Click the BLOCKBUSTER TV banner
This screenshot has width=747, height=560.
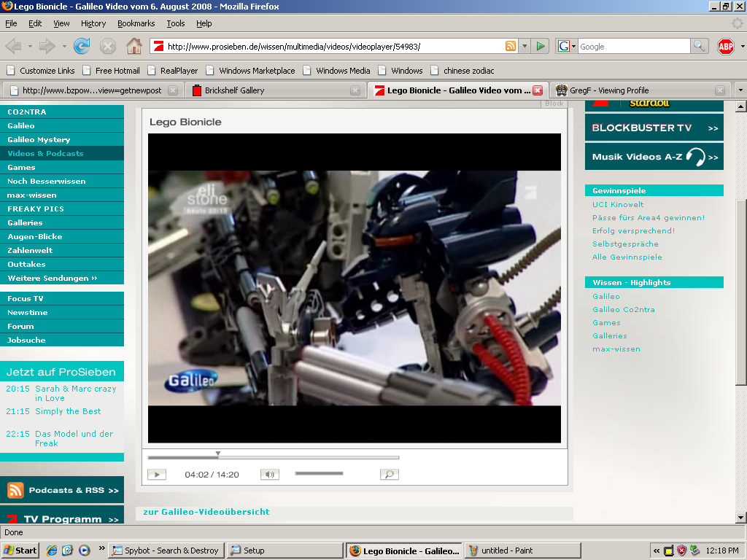654,127
